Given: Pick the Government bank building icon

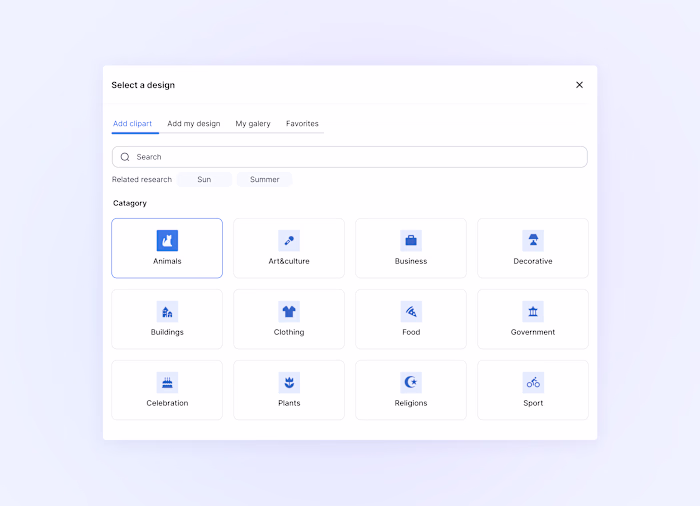Looking at the screenshot, I should point(533,312).
